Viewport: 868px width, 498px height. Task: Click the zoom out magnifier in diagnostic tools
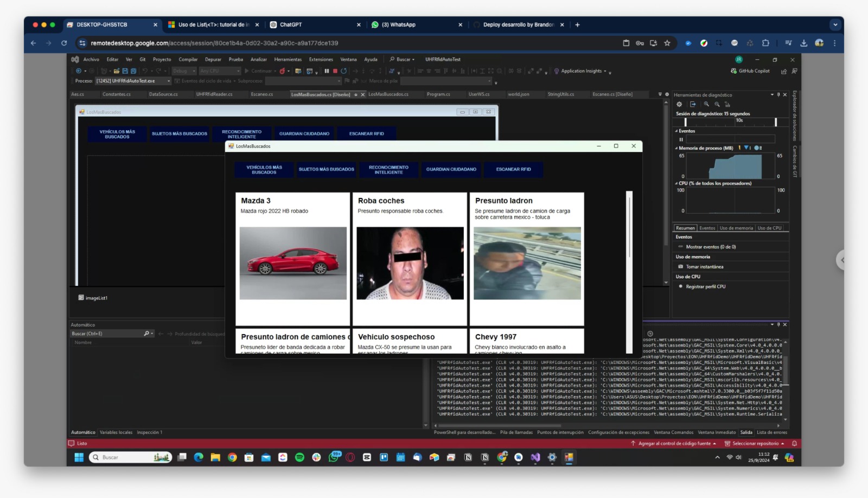[x=717, y=104]
